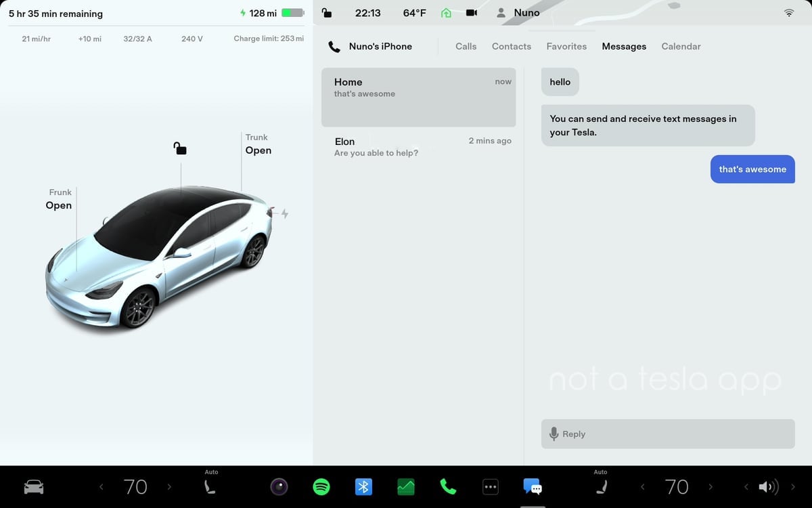Tap the 32/32 A charge current value
The width and height of the screenshot is (812, 508).
click(x=137, y=39)
